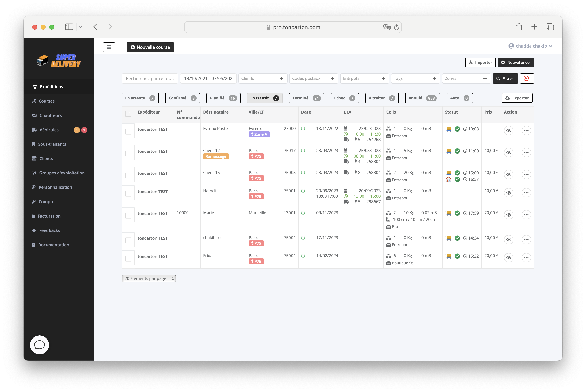Tick the Marie shipment row checkbox

[128, 215]
